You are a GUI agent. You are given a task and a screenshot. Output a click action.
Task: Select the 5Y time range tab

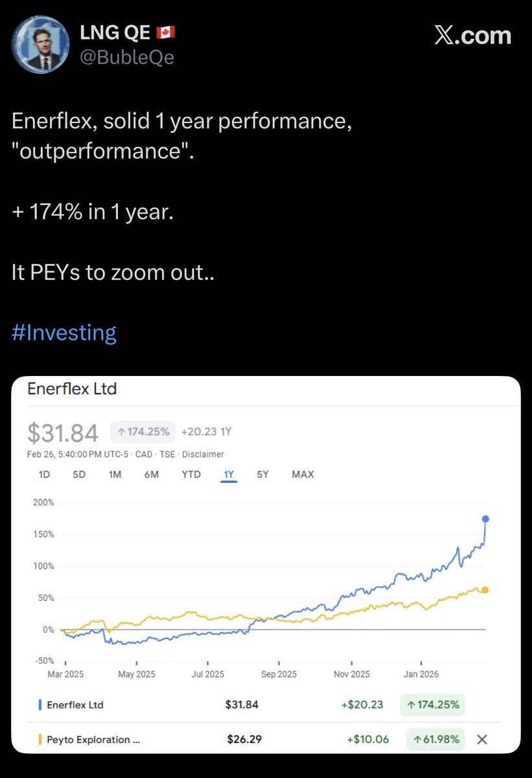pyautogui.click(x=262, y=475)
